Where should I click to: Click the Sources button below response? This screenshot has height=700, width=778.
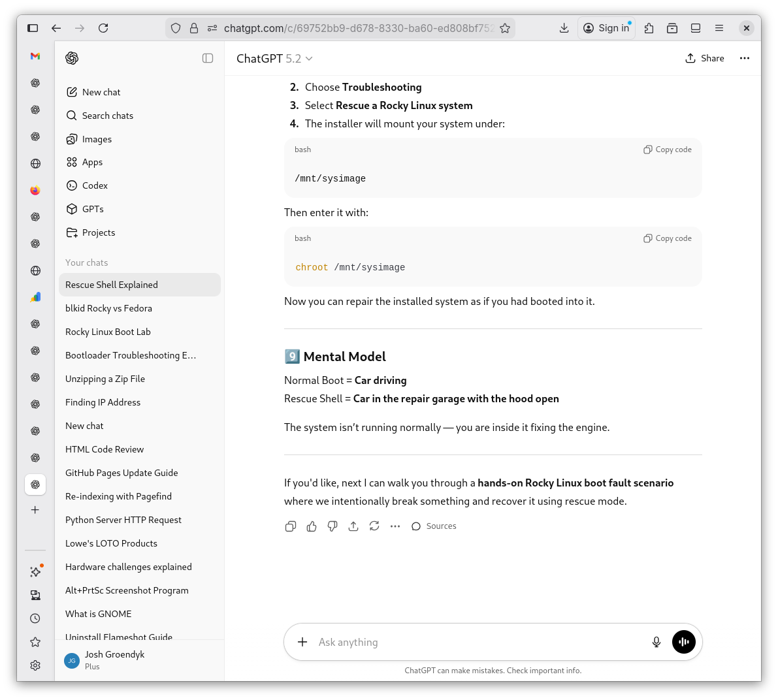tap(434, 526)
